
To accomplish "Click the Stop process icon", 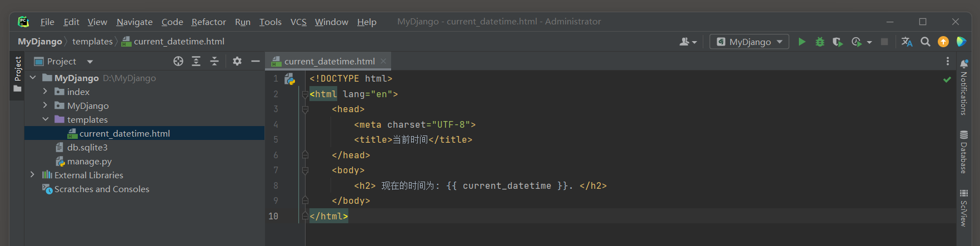I will (884, 42).
